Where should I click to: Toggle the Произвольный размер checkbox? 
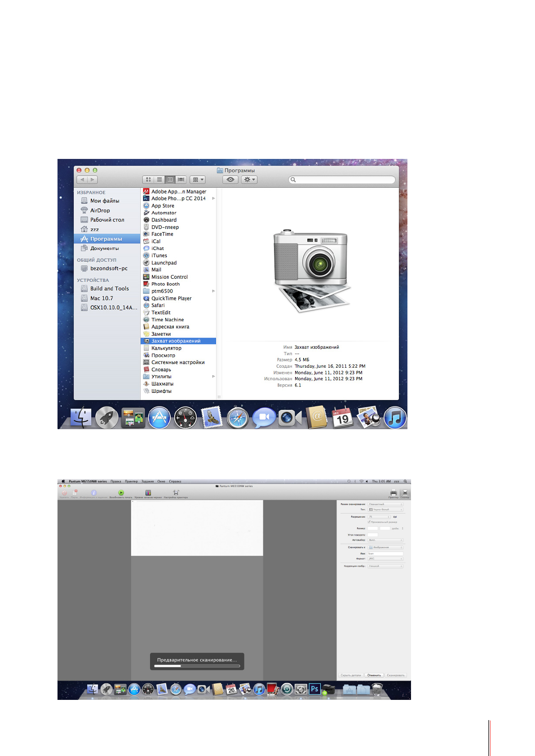(x=369, y=522)
